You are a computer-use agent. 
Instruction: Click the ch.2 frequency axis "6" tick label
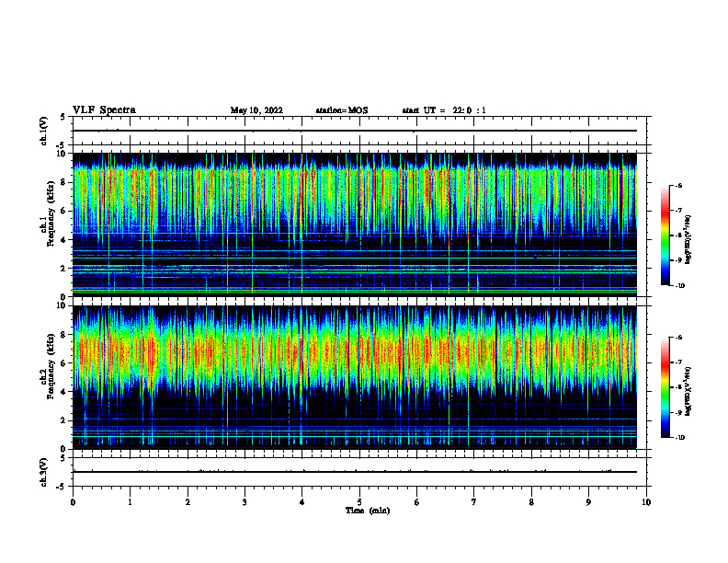pos(63,363)
